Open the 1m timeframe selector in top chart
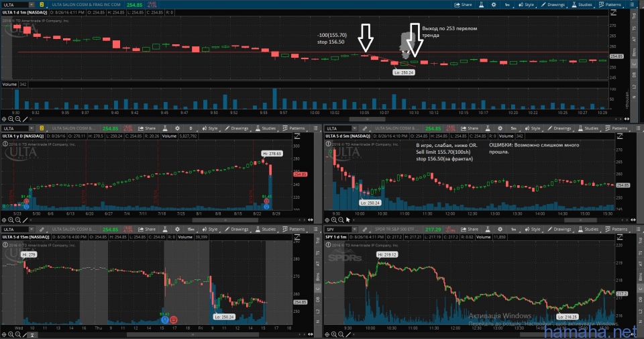This screenshot has width=644, height=339. pos(507,5)
